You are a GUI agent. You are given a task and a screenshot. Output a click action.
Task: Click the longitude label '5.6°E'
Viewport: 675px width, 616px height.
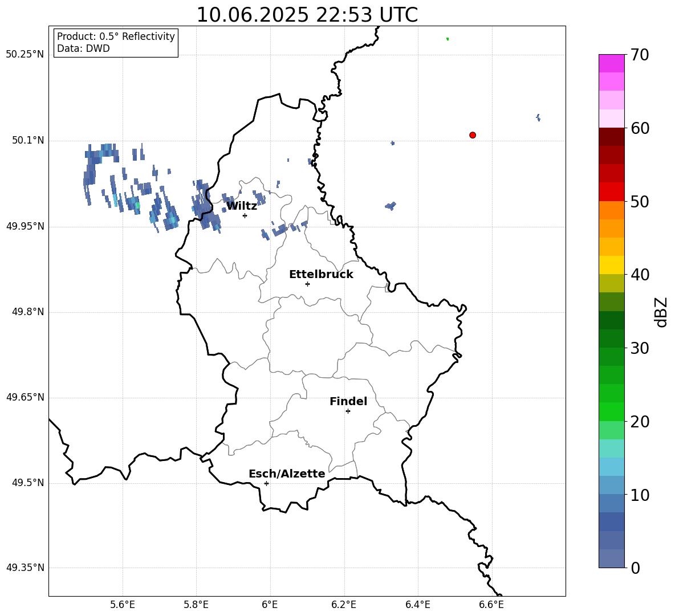coord(123,605)
